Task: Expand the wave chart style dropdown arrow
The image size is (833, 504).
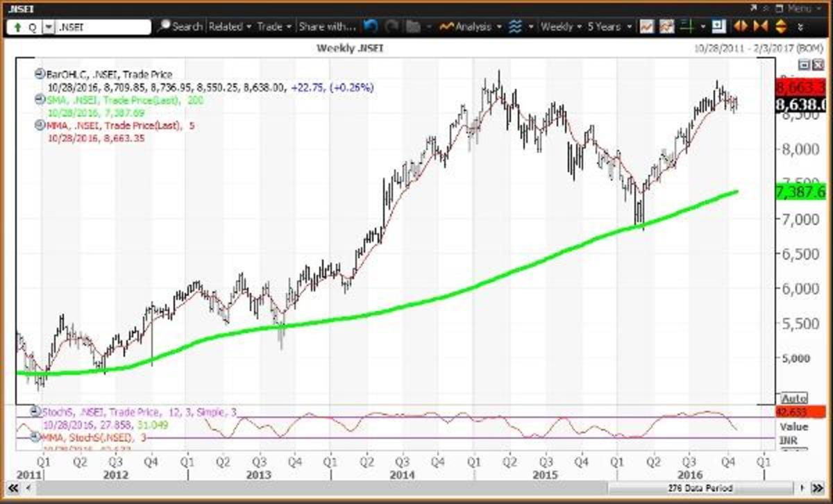Action: click(531, 27)
